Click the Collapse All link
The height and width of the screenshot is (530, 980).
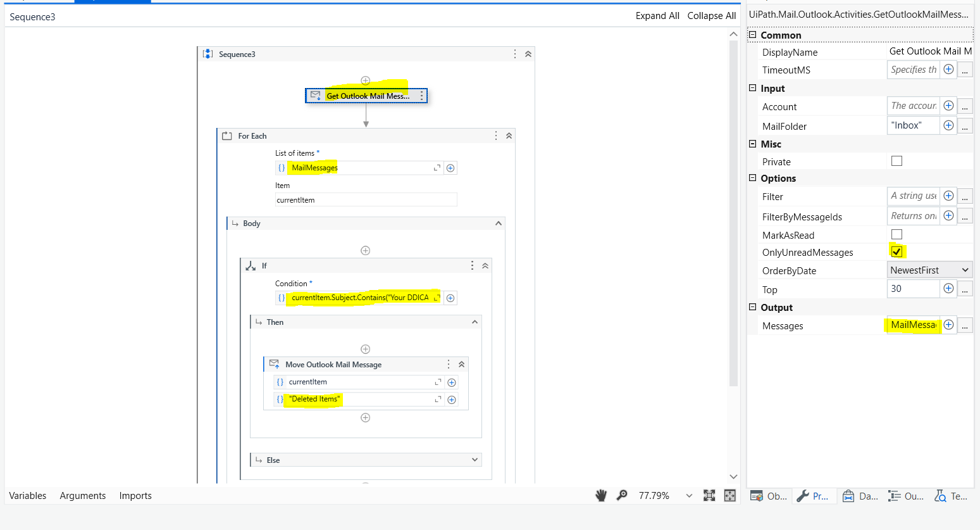[x=711, y=15]
